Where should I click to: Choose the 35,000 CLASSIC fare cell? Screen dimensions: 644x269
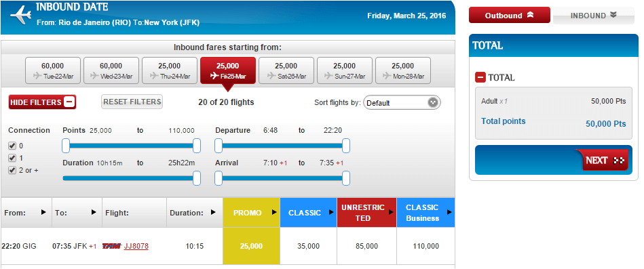point(309,247)
